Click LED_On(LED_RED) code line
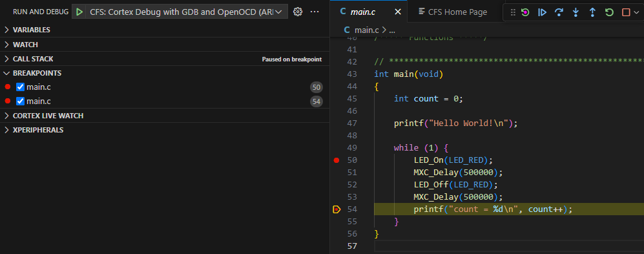644x254 pixels. click(453, 160)
